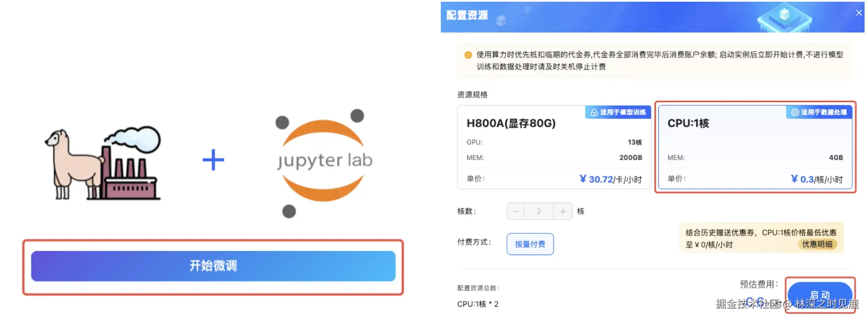
Task: Click the ¥ 30.72 price text
Action: point(596,179)
